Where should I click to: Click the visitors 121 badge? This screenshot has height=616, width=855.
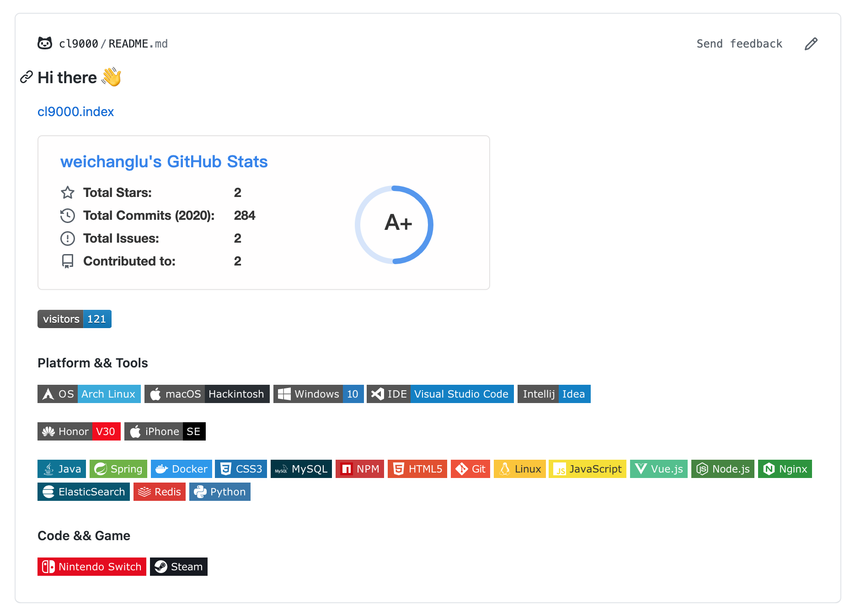pyautogui.click(x=75, y=319)
